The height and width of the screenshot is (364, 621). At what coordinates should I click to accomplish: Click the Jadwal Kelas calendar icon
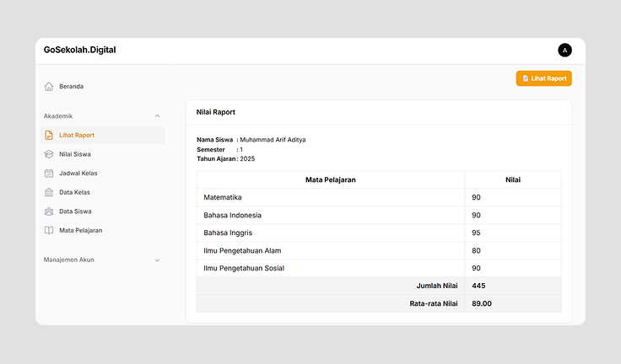(x=49, y=174)
